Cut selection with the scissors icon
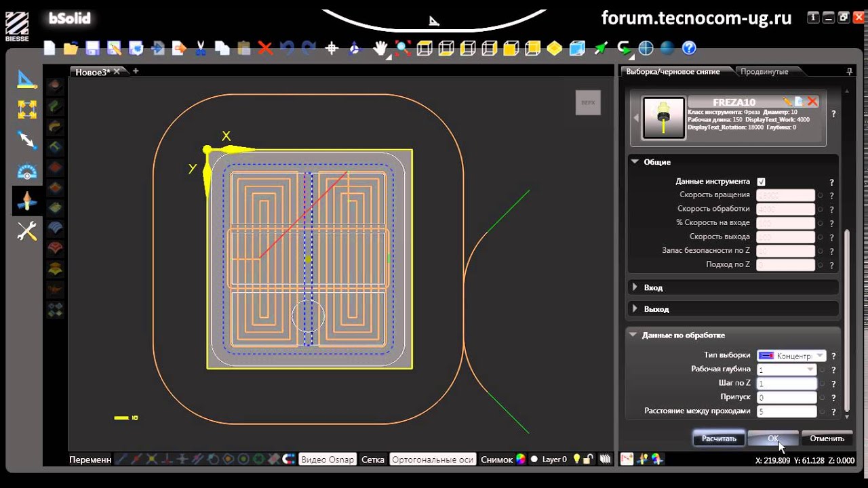 click(201, 48)
